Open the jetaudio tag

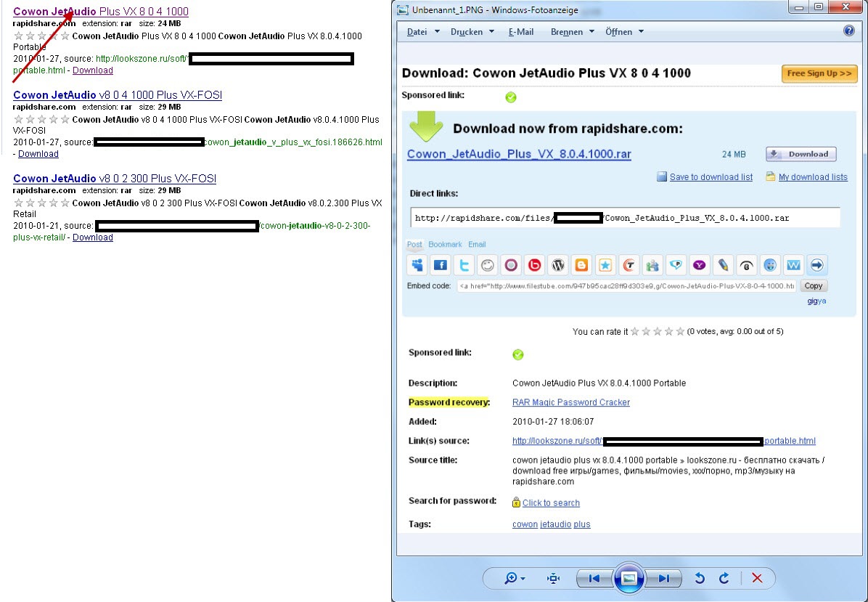(555, 524)
